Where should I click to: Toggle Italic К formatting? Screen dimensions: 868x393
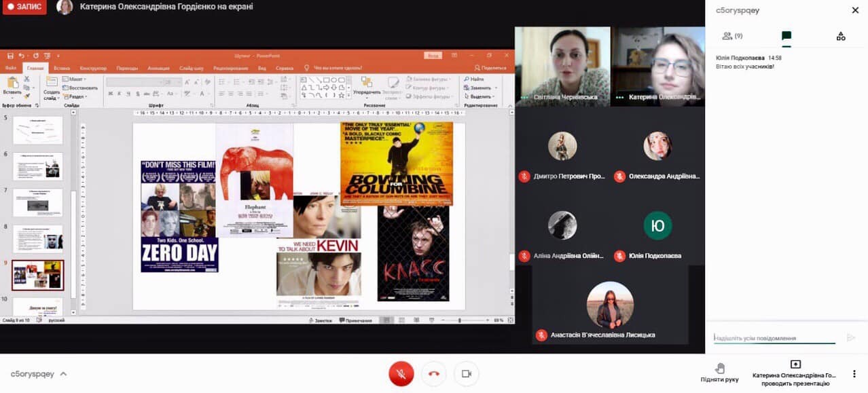120,94
